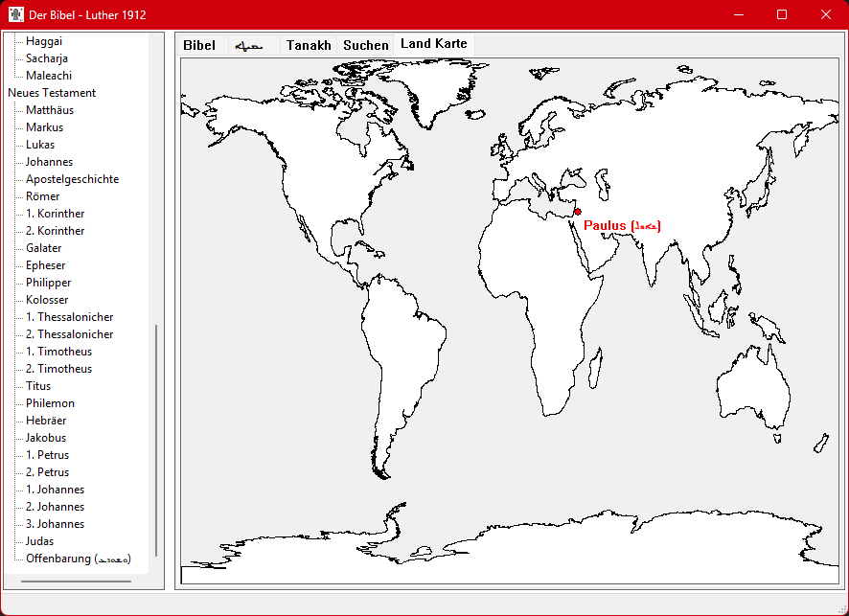849x616 pixels.
Task: Maximize the Der Bibel window
Action: (x=782, y=14)
